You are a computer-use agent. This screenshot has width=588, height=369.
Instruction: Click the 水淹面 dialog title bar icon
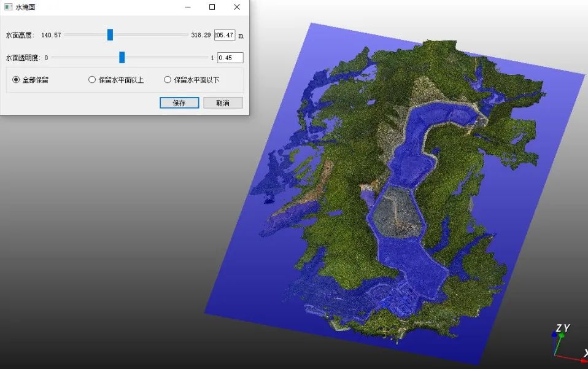pos(8,7)
